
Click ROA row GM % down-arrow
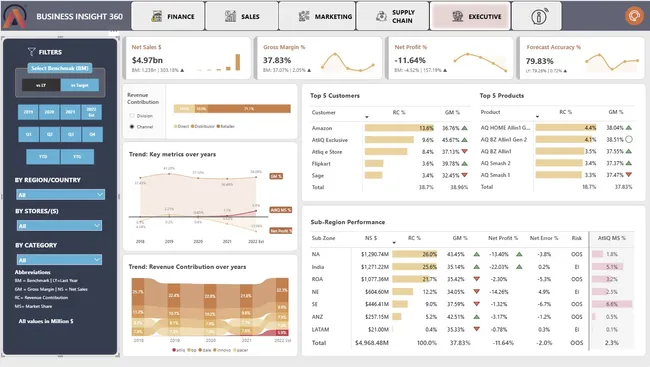(x=477, y=279)
